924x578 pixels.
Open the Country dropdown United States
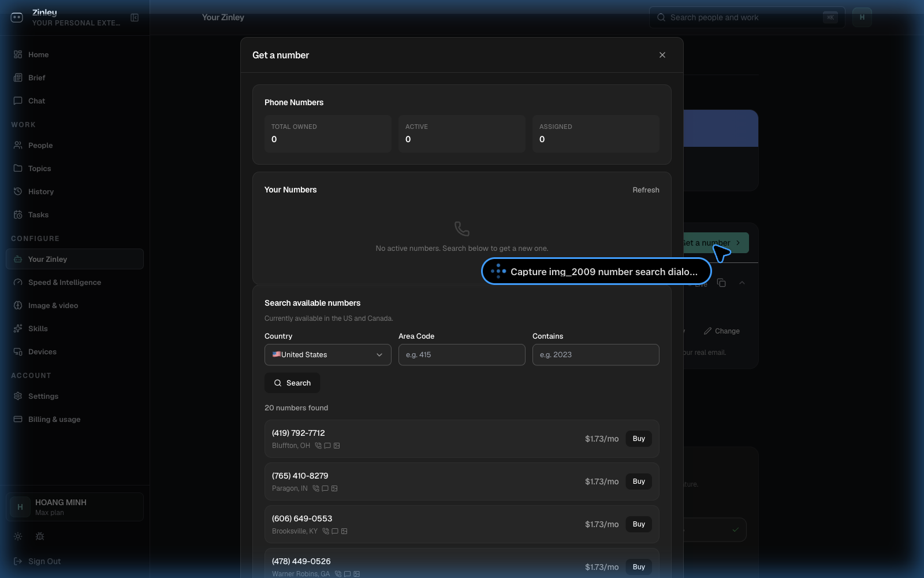point(328,355)
